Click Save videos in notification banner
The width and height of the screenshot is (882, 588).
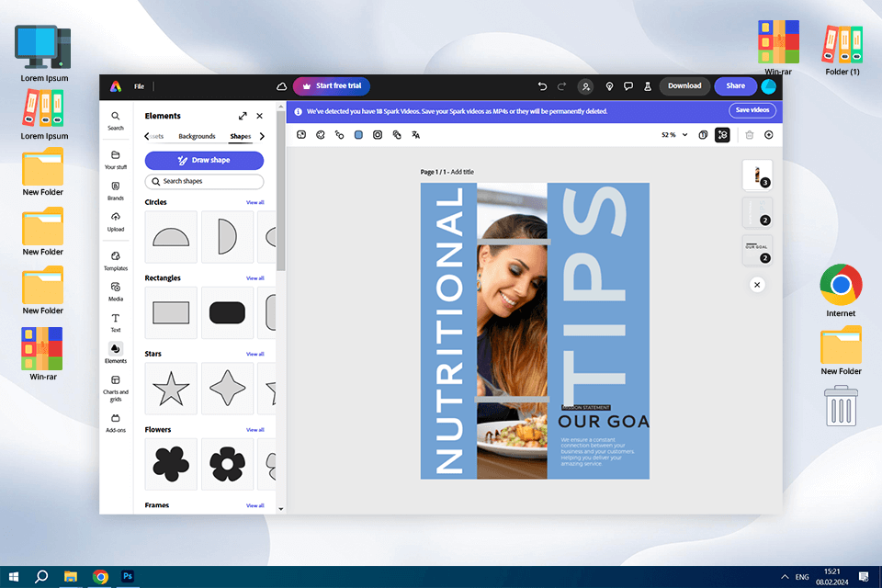pyautogui.click(x=752, y=110)
